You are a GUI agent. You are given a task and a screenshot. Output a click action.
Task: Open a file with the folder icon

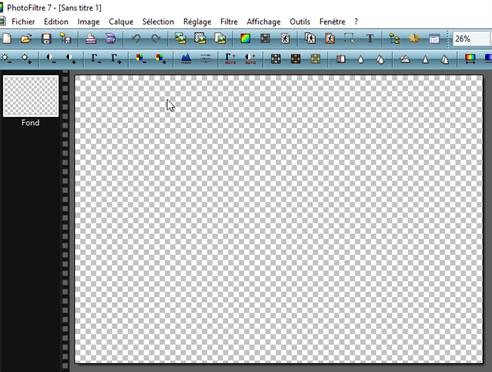tap(26, 39)
